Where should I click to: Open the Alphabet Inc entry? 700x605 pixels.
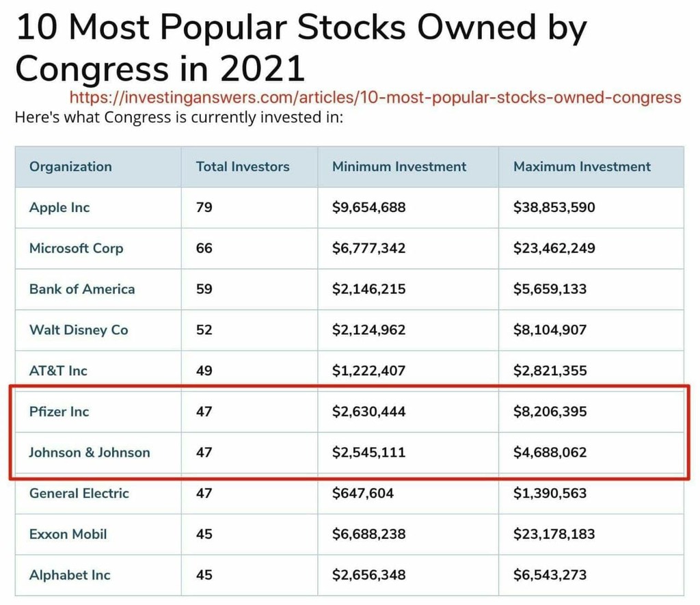(x=70, y=576)
